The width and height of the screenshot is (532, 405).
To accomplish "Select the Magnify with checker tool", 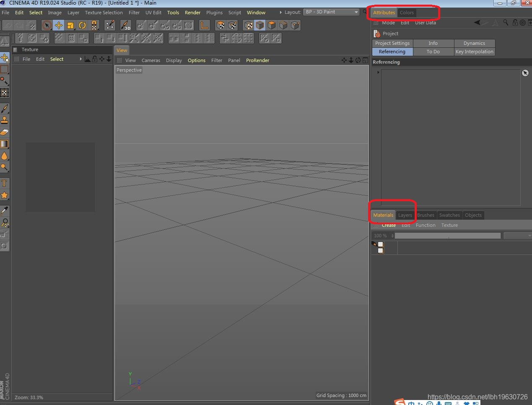I will (x=5, y=223).
